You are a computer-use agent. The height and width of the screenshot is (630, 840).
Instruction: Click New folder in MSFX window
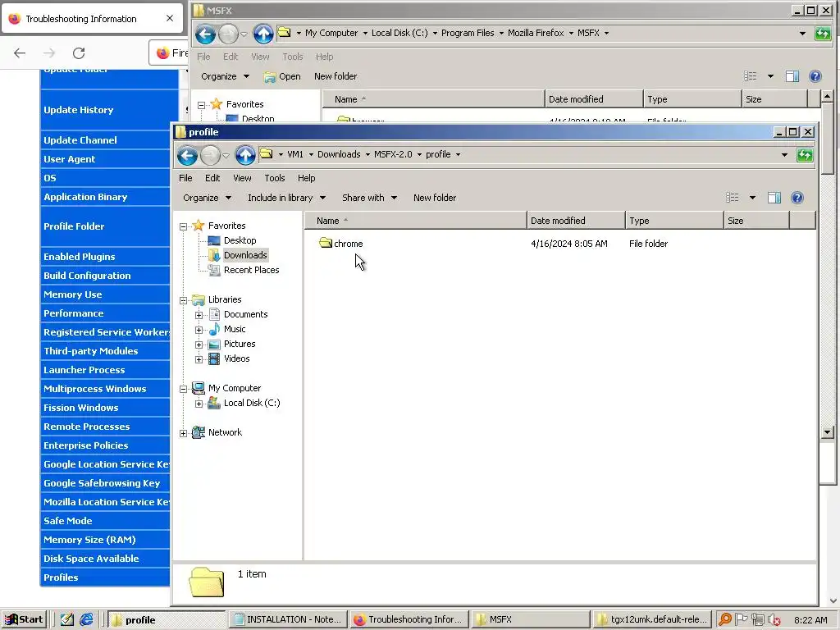tap(336, 76)
